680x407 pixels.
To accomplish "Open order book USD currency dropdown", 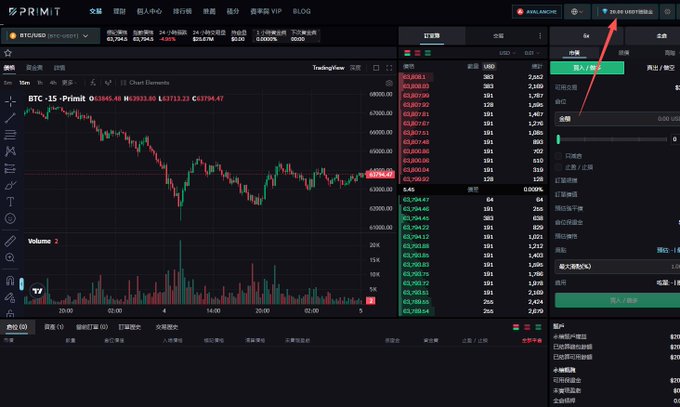I will pos(507,53).
